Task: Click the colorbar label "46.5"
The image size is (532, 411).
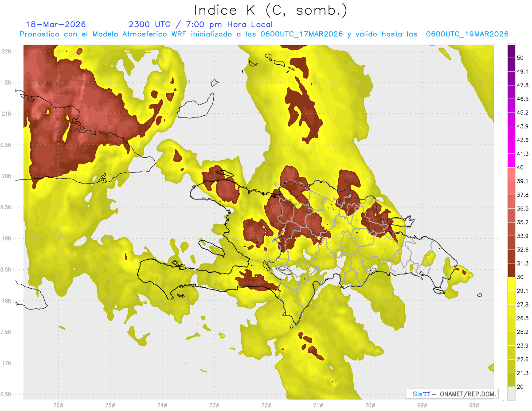Action: 523,99
